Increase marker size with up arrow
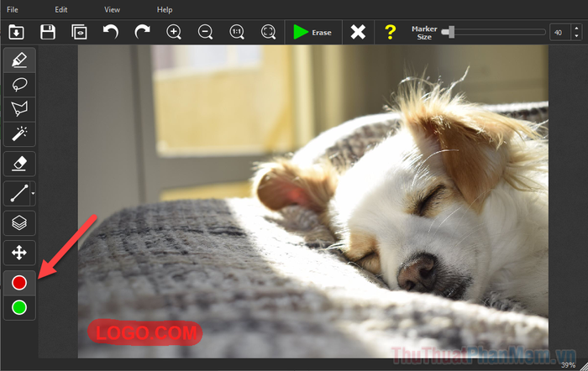 (x=576, y=29)
